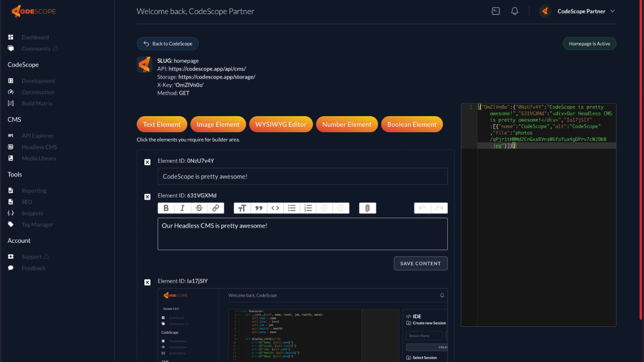
Task: Add a Text Element
Action: click(x=162, y=124)
